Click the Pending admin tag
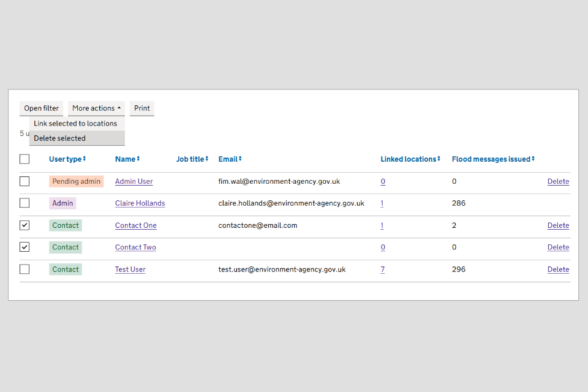The width and height of the screenshot is (588, 392). click(x=77, y=181)
